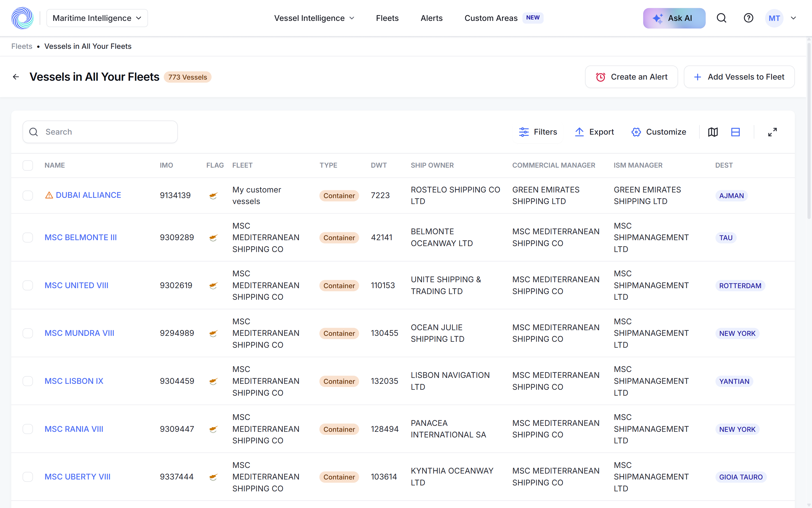Sort by DWT column header
Viewport: 812px width, 508px height.
tap(378, 165)
